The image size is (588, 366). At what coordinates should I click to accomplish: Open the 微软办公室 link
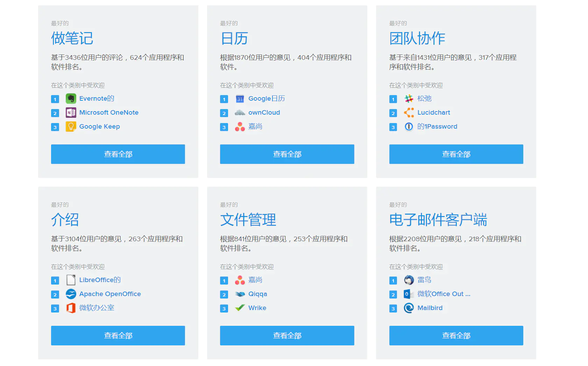tap(97, 308)
